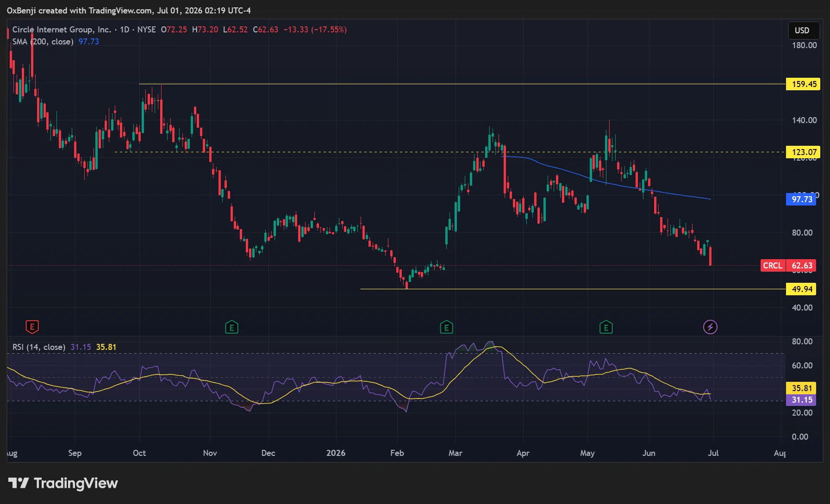Click the 180.00 price axis label
The width and height of the screenshot is (830, 504).
tap(804, 45)
